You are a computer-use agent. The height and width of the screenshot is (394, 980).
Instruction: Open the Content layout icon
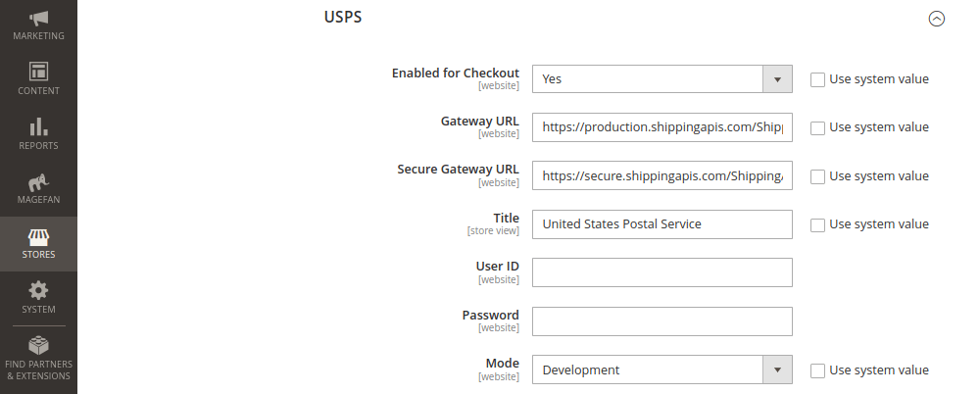(38, 72)
